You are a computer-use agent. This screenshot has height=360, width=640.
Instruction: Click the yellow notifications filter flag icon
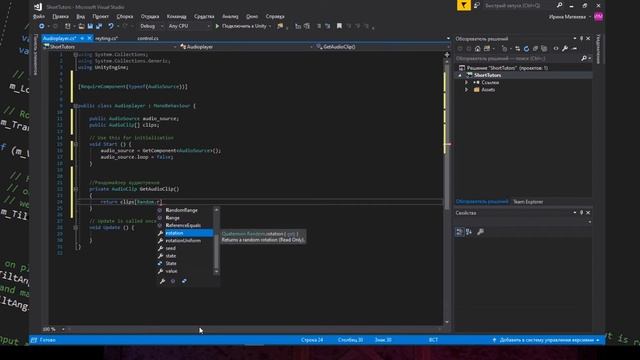464,5
